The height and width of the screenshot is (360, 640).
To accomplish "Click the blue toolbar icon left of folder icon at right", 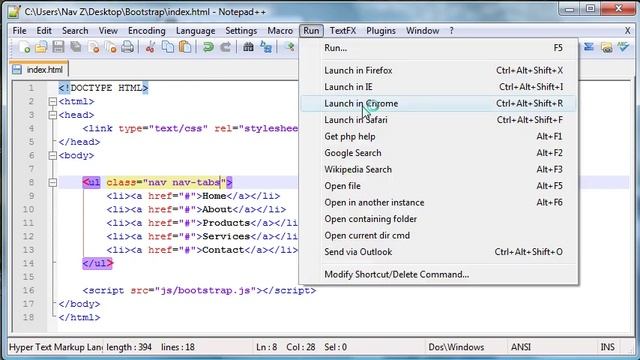I will (589, 47).
